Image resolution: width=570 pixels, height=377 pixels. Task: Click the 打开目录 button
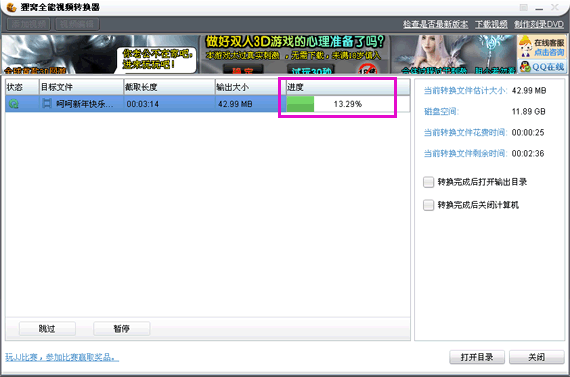coord(477,357)
